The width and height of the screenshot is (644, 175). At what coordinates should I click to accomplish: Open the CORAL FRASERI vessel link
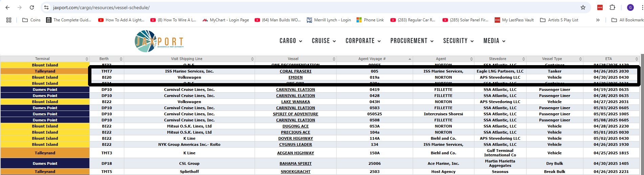tap(296, 71)
